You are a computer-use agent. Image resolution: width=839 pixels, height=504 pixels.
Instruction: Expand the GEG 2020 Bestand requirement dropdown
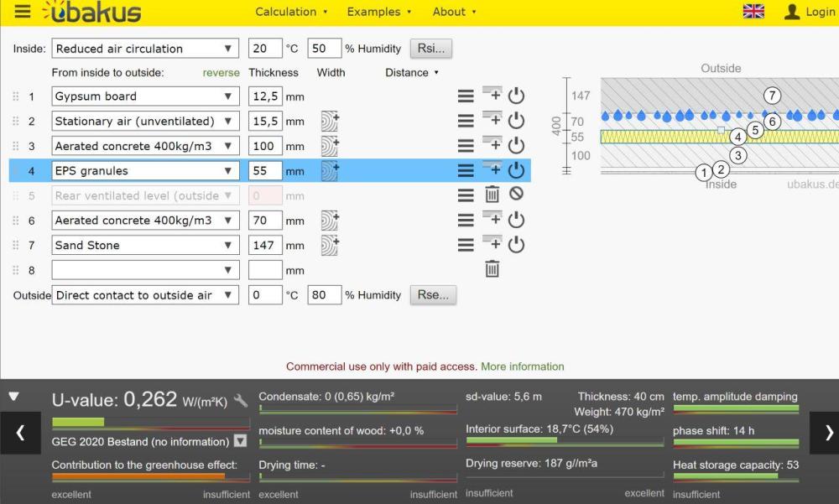[241, 441]
